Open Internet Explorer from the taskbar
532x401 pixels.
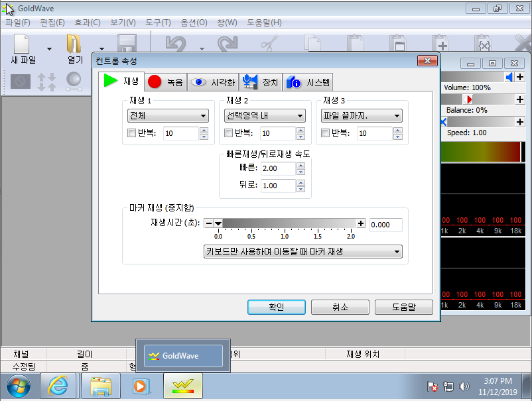pyautogui.click(x=58, y=386)
